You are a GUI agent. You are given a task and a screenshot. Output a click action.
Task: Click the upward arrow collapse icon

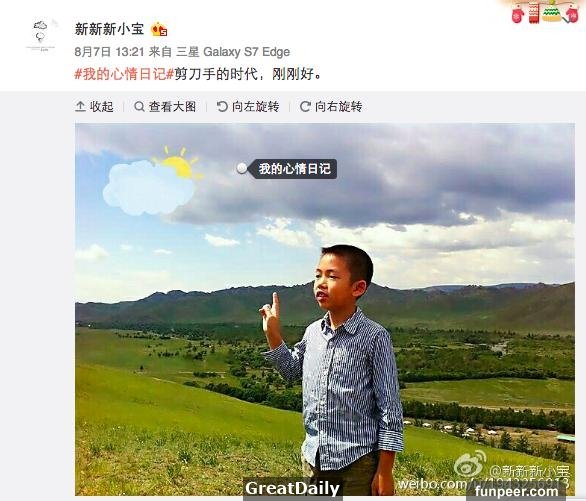tap(80, 106)
